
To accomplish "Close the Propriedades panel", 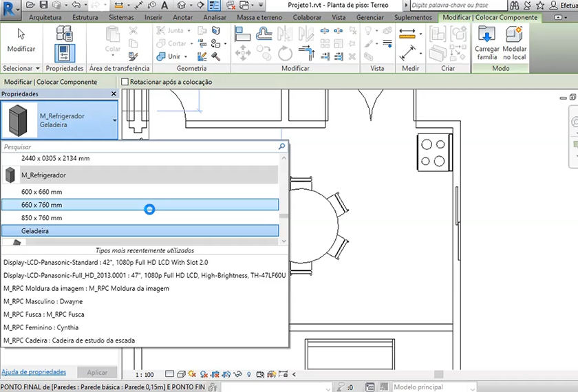I will [x=114, y=94].
